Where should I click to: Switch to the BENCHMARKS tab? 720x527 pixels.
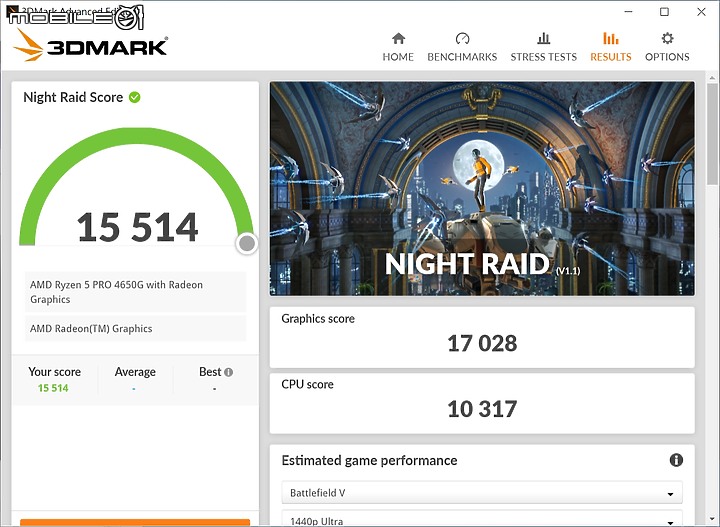(462, 47)
